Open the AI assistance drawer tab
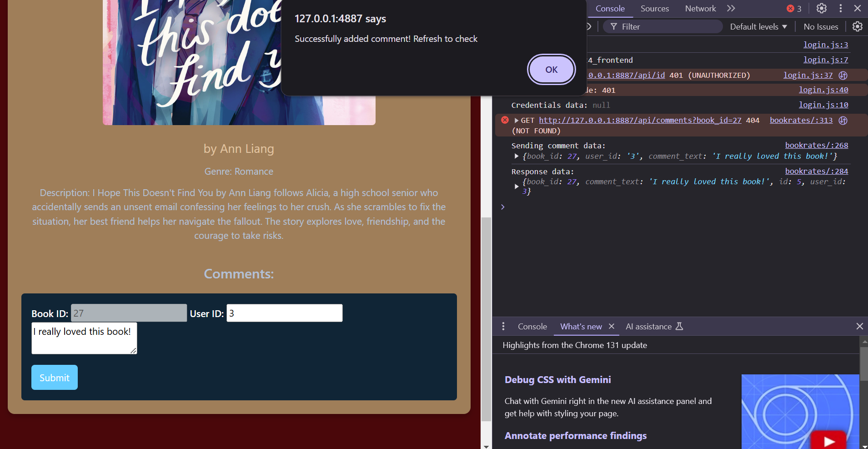Image resolution: width=868 pixels, height=449 pixels. pos(654,327)
